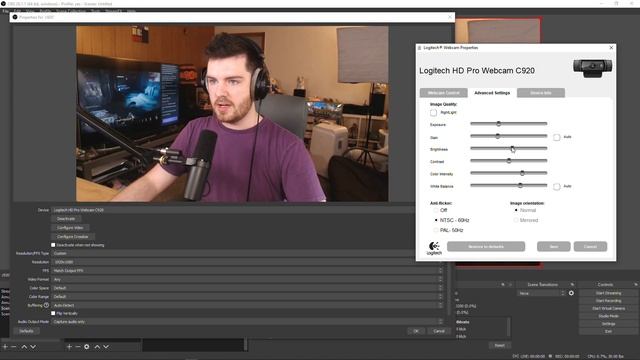Open the Video Format dropdown
This screenshot has width=640, height=360.
247,280
